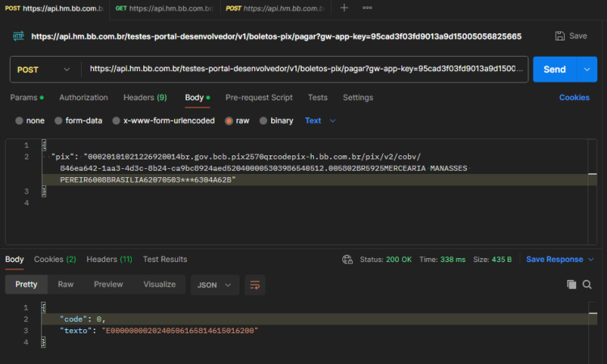Click the Save floppy disk icon
The width and height of the screenshot is (607, 364).
(x=560, y=36)
